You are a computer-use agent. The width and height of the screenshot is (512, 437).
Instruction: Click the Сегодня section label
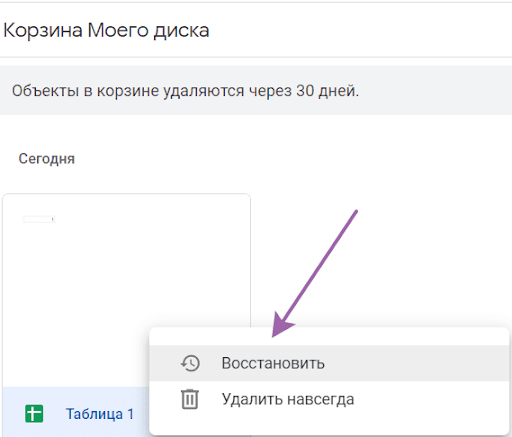47,159
